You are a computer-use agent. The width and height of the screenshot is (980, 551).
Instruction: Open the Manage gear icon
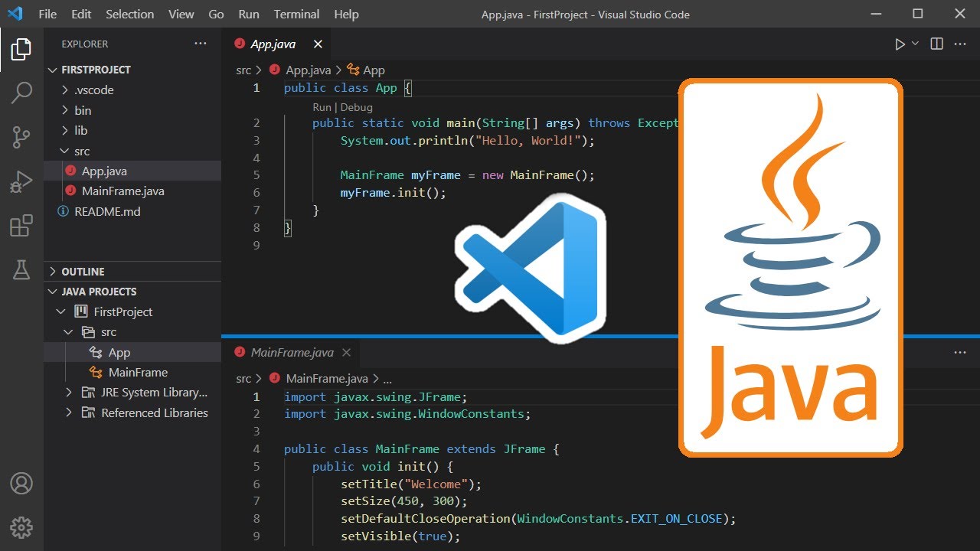(x=21, y=527)
